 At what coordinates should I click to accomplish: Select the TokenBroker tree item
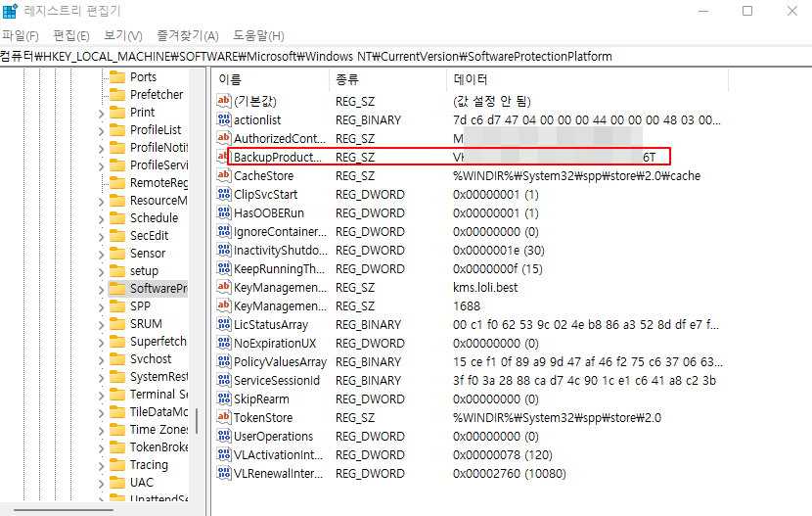159,447
